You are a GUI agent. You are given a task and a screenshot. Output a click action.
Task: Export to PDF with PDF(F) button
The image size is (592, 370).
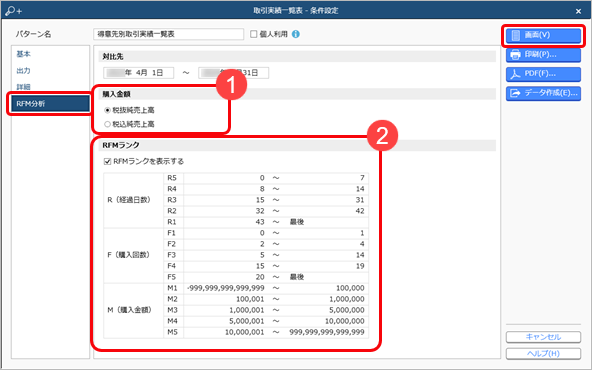point(543,74)
